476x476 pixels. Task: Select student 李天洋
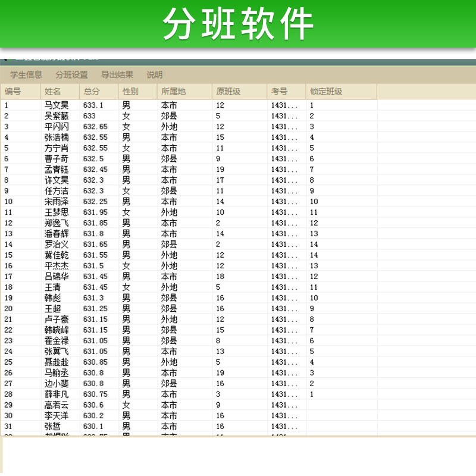(57, 415)
